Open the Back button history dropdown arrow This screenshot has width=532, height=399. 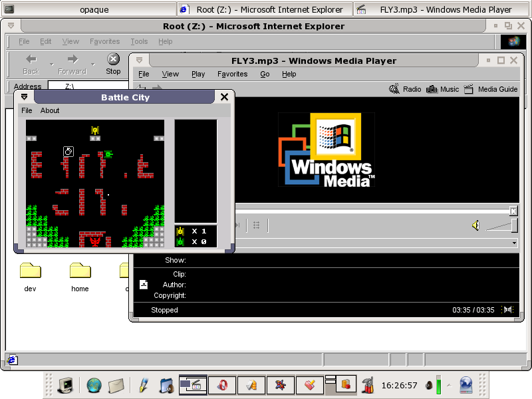[51, 65]
